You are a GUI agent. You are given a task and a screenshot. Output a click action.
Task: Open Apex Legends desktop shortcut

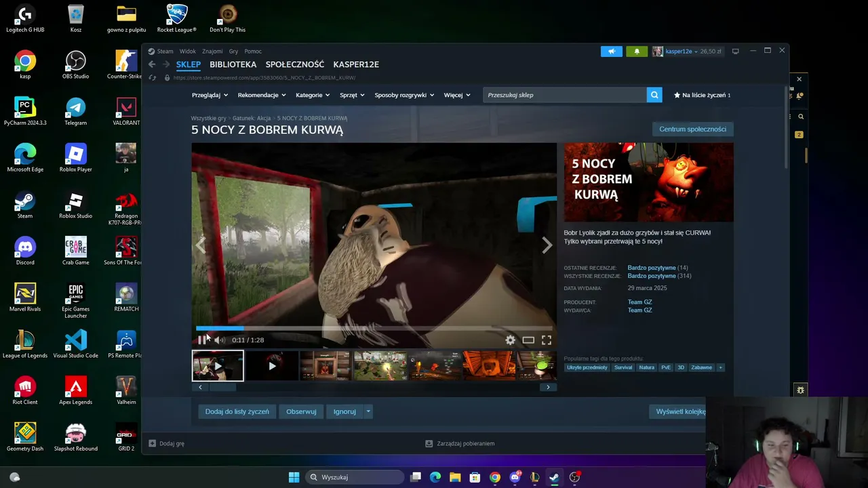(76, 390)
